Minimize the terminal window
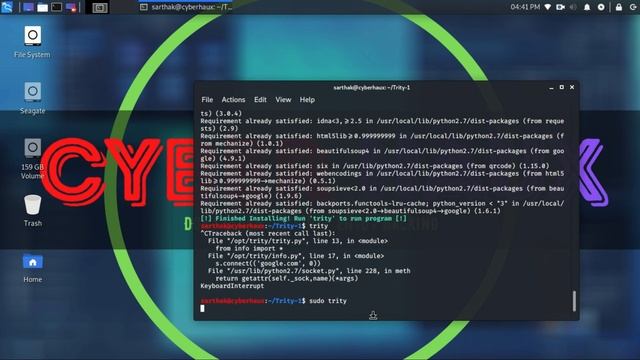Image resolution: width=640 pixels, height=360 pixels. coord(551,87)
